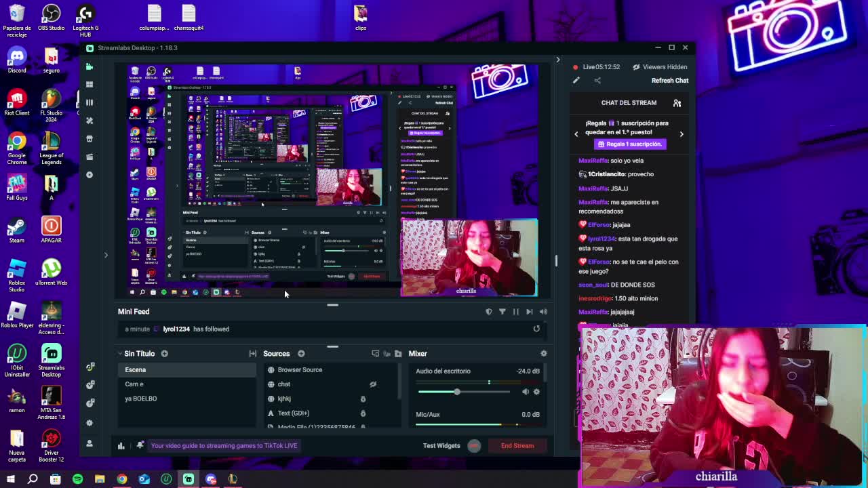Viewport: 868px width, 488px height.
Task: Toggle visibility of the chat source
Action: point(372,384)
